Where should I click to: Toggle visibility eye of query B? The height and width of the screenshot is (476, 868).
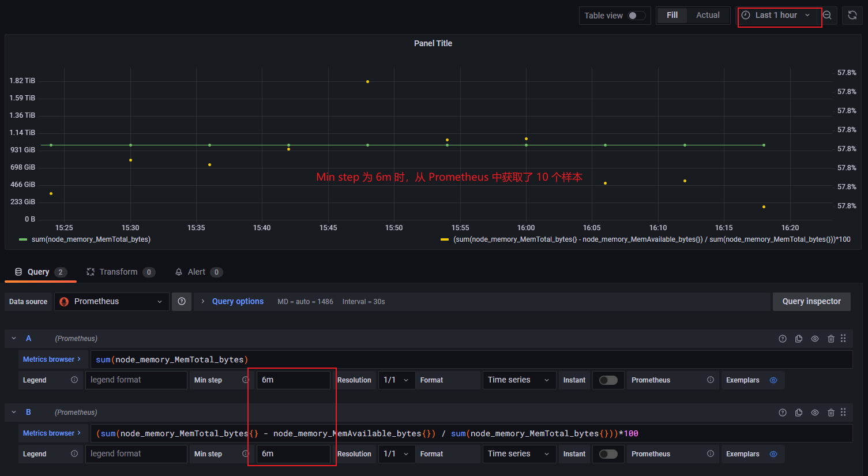coord(815,413)
